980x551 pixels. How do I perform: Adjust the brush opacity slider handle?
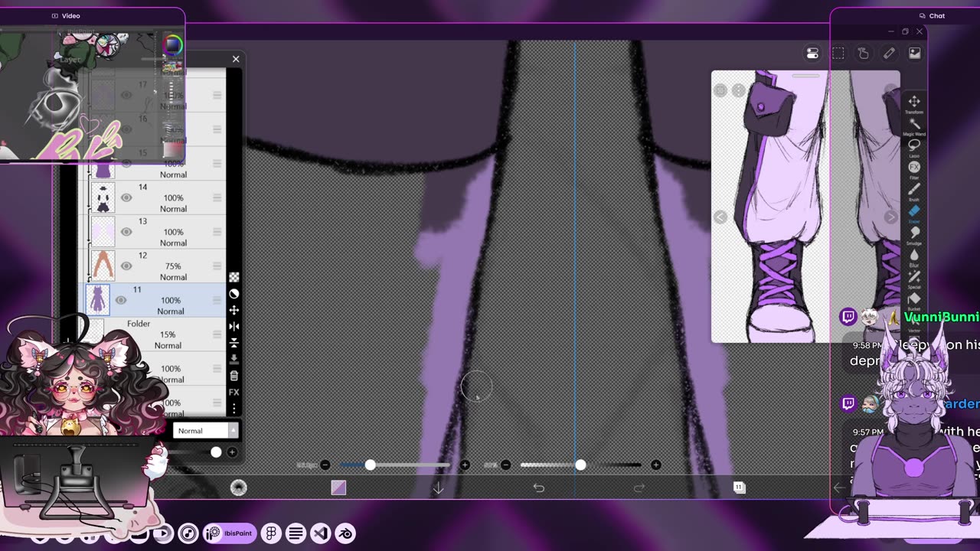580,465
